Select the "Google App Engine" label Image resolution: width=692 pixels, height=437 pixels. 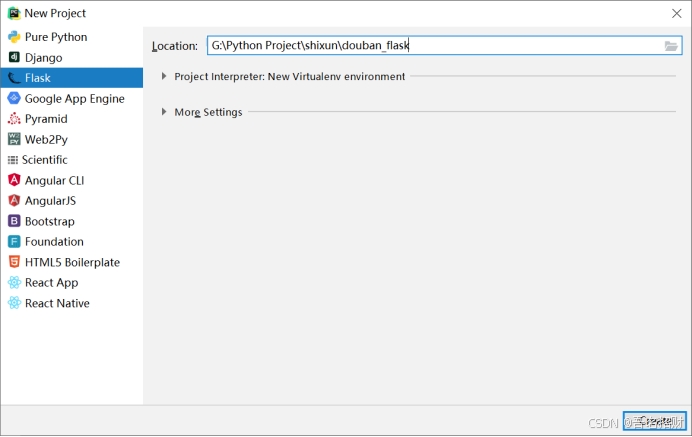[x=75, y=98]
